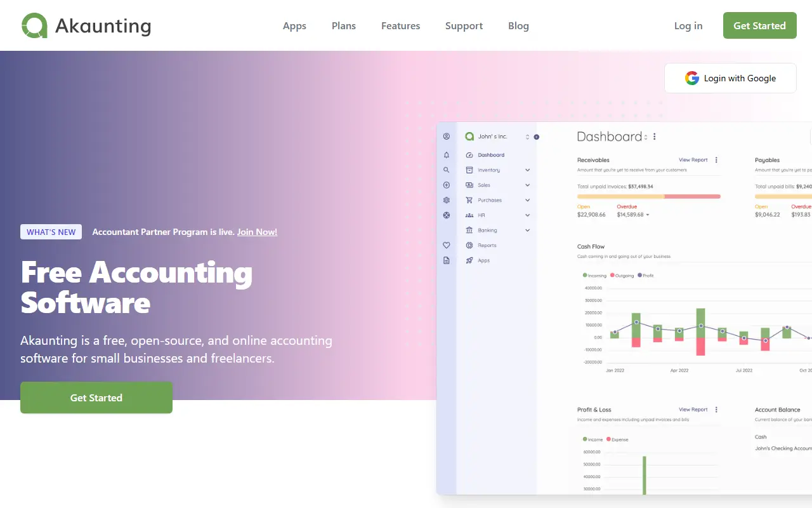Open Features in the top navigation
Image resolution: width=812 pixels, height=508 pixels.
[401, 26]
